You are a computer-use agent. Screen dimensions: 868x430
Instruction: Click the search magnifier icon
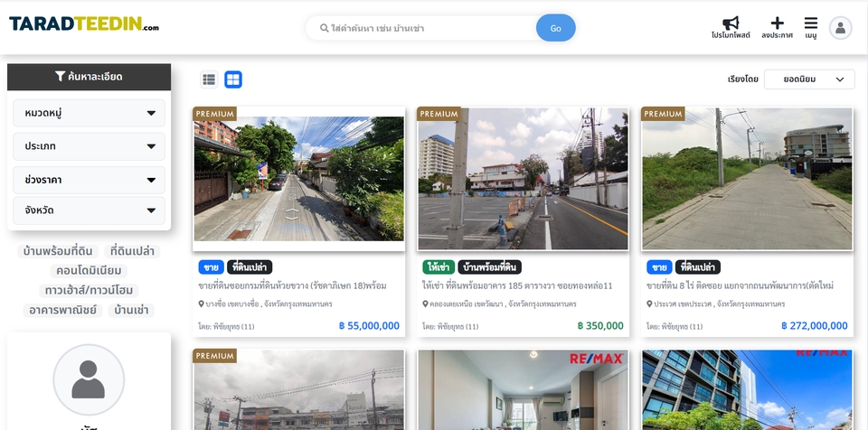(x=325, y=28)
